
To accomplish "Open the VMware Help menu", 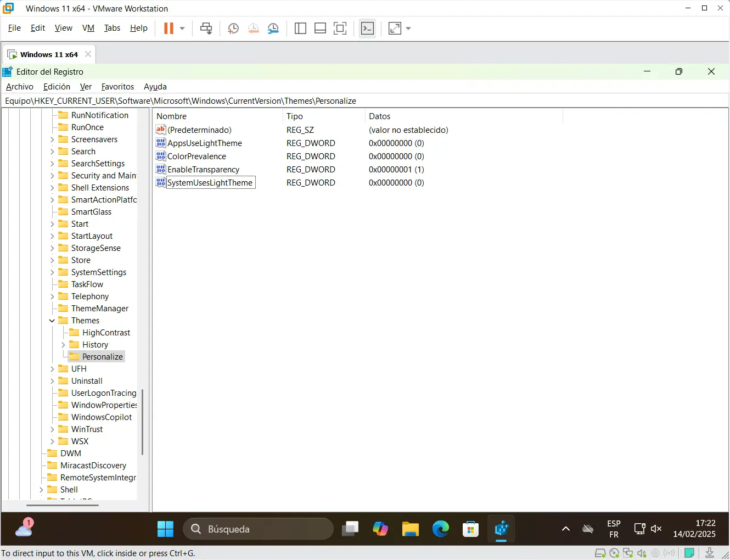I will (x=139, y=28).
